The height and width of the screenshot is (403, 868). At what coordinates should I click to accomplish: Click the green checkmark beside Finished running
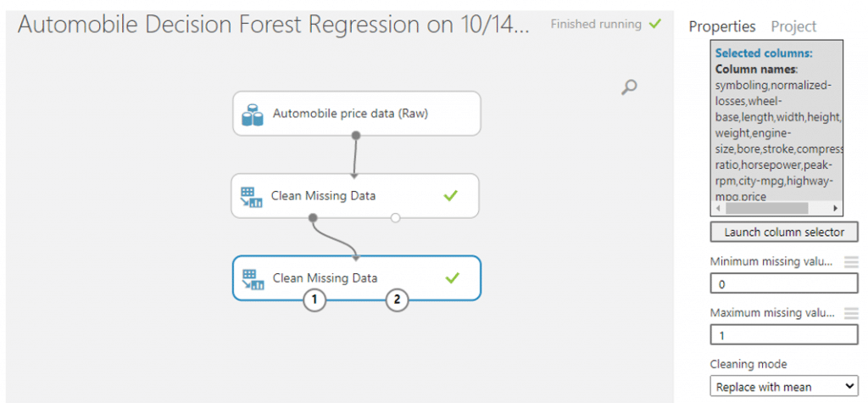pyautogui.click(x=655, y=25)
